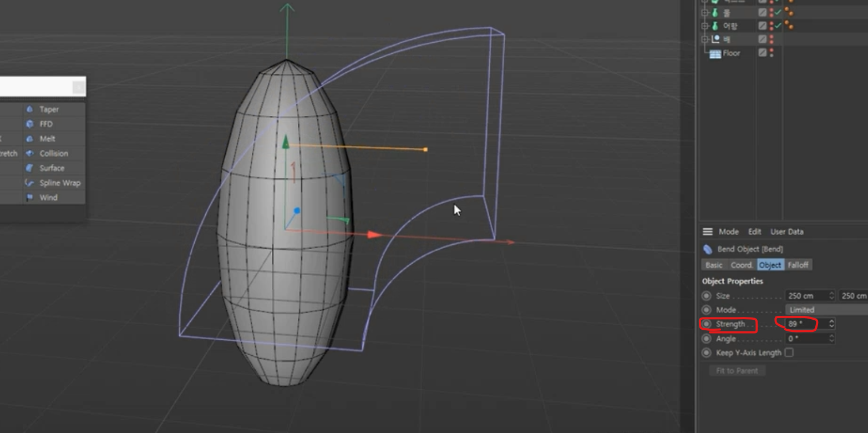
Task: Toggle the keyframe dot beside Strength
Action: pyautogui.click(x=706, y=324)
